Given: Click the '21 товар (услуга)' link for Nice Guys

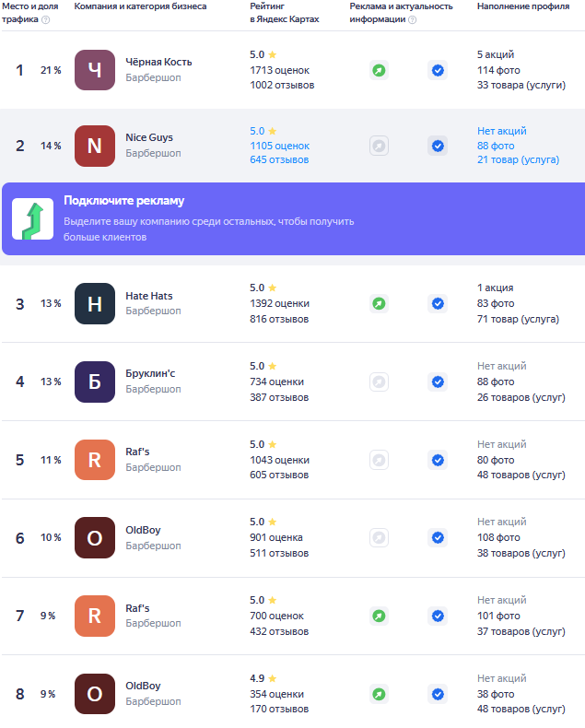Looking at the screenshot, I should click(x=518, y=159).
